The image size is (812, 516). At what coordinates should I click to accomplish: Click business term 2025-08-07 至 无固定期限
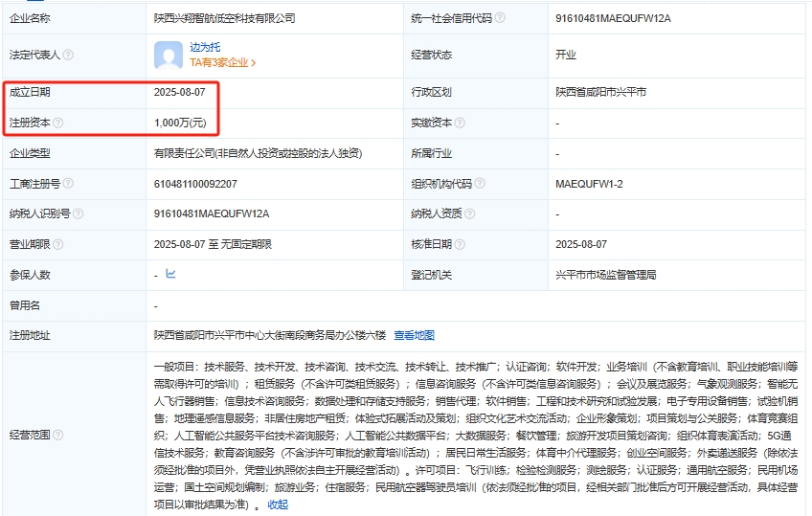coord(213,244)
